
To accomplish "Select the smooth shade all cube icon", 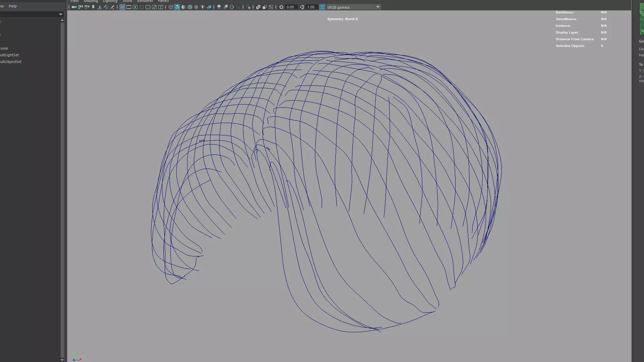I will tap(177, 7).
